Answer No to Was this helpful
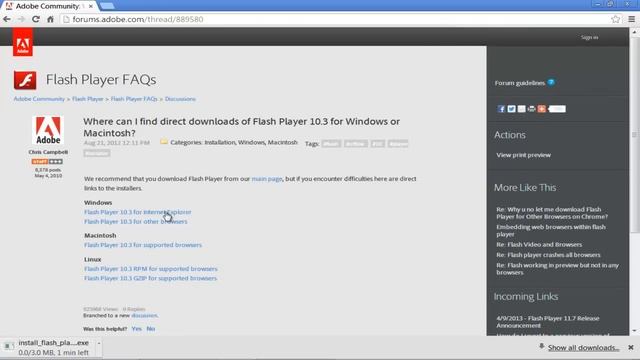This screenshot has height=360, width=640. (151, 329)
